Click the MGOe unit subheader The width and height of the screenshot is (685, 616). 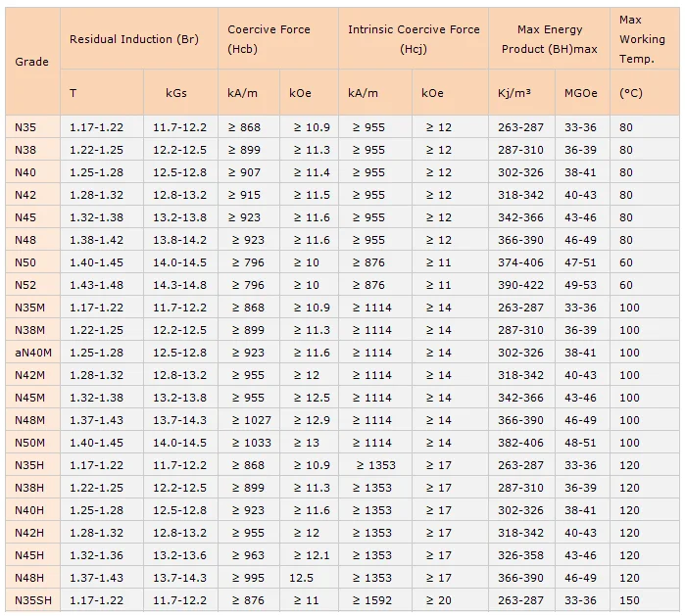[581, 93]
